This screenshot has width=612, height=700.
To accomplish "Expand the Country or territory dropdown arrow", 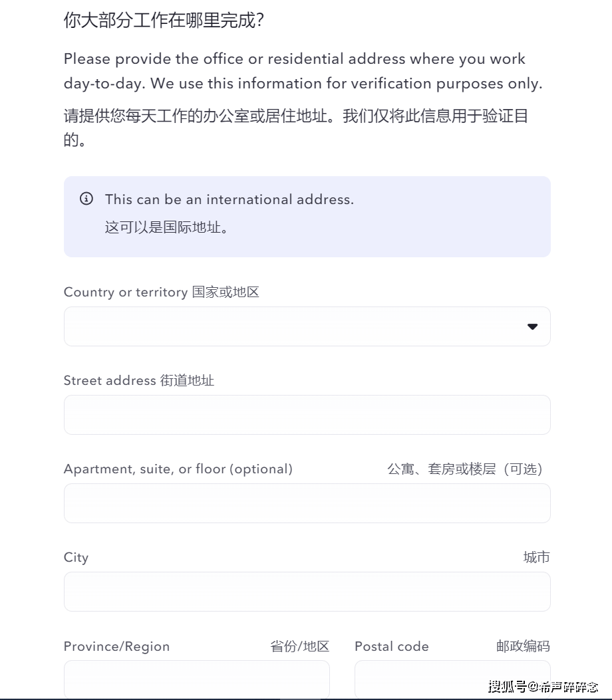I will point(532,326).
